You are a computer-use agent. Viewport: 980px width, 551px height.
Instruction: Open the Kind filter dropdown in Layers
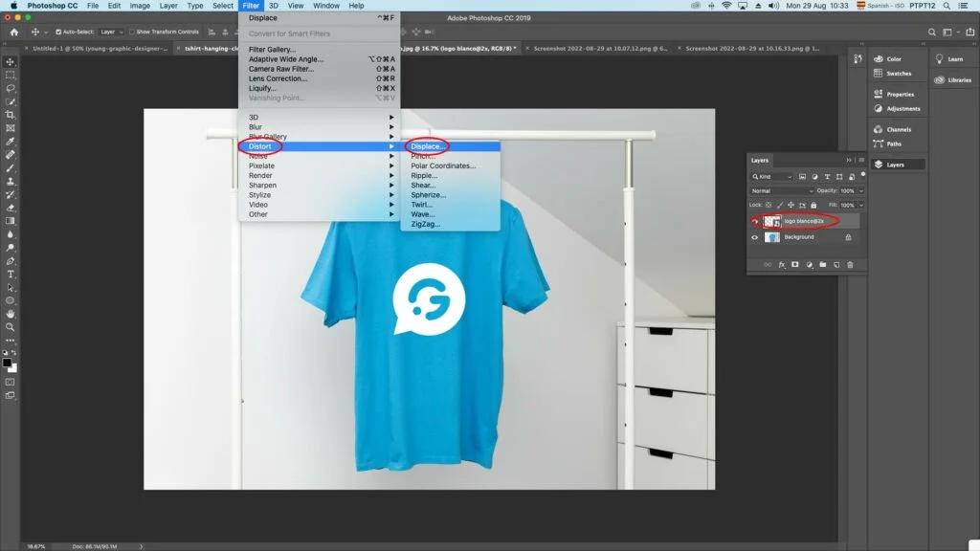click(x=772, y=177)
